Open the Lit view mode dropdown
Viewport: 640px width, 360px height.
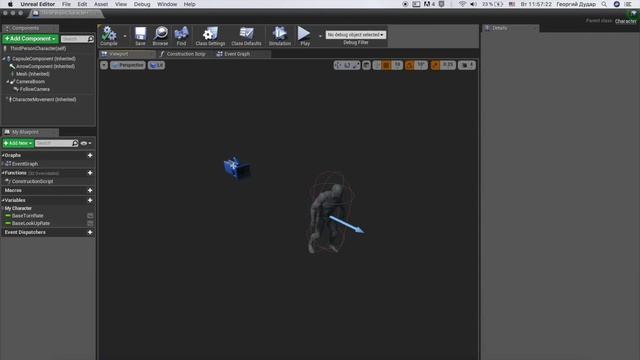(x=157, y=65)
